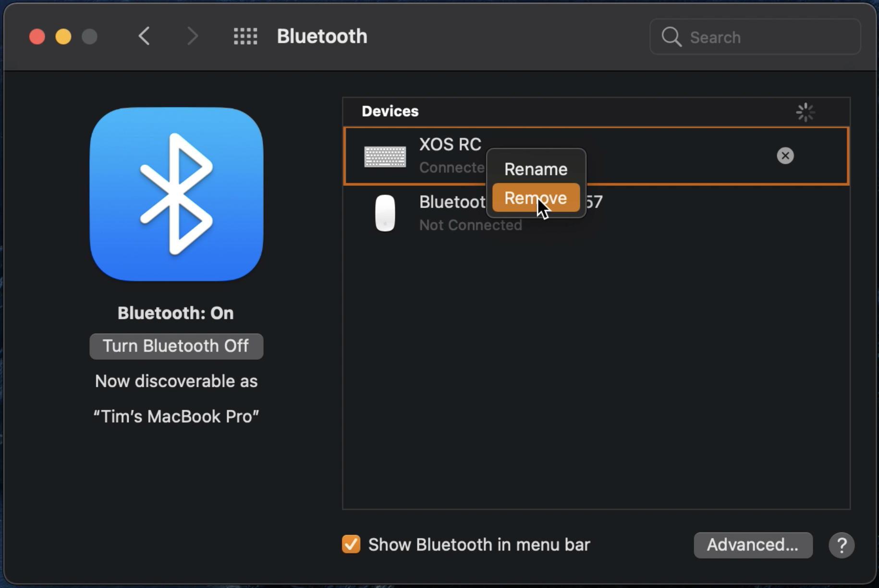
Task: Click the spinning activity indicator beside Devices
Action: point(805,112)
